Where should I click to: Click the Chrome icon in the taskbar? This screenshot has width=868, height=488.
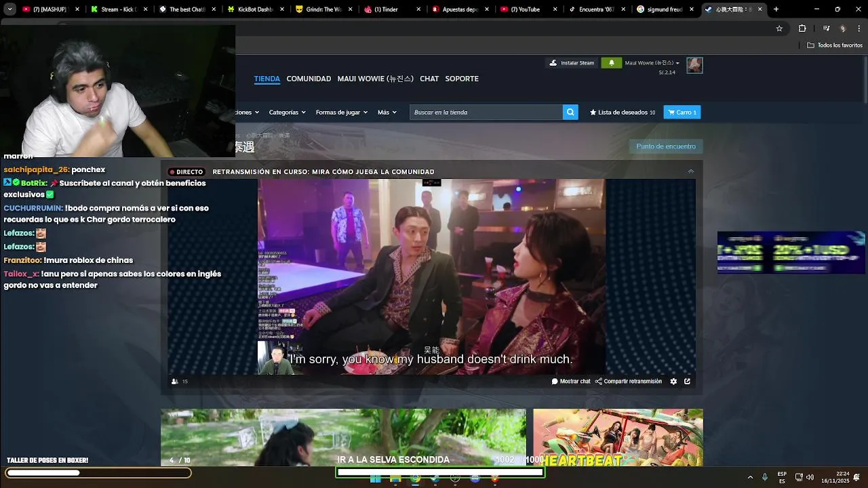coord(415,479)
